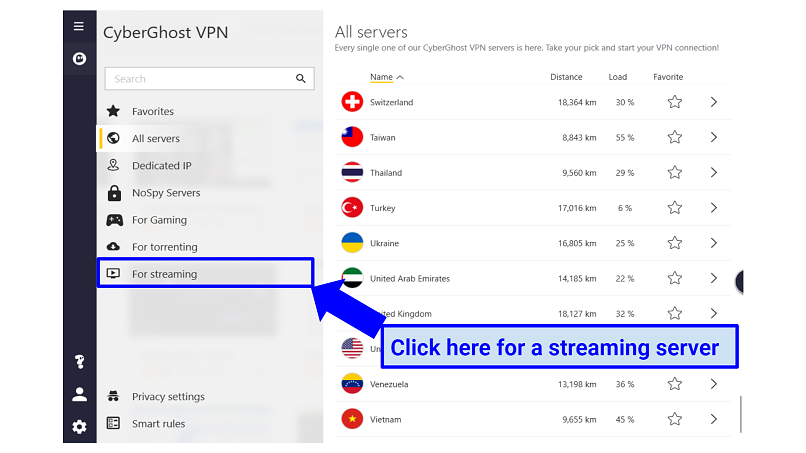Select the United Arab Emirates name
The height and width of the screenshot is (453, 806).
pyautogui.click(x=410, y=279)
